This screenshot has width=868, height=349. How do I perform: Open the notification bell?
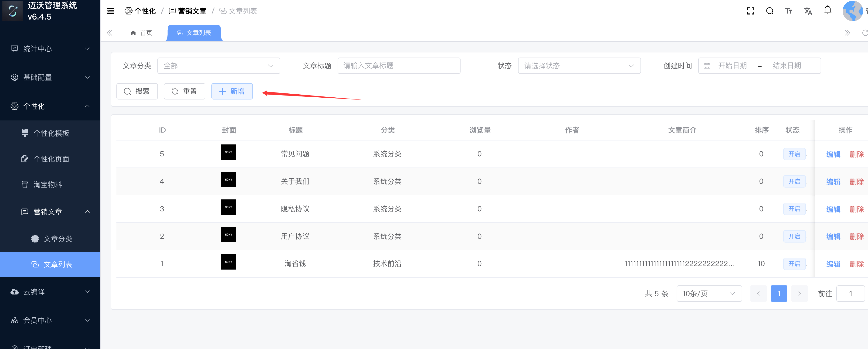(x=827, y=10)
